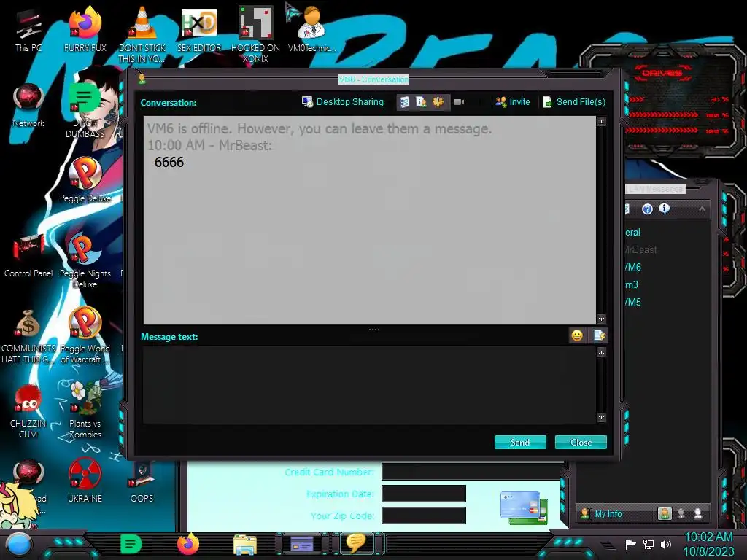Click the gear settings icon in conversation toolbar
The image size is (747, 560).
tap(438, 102)
